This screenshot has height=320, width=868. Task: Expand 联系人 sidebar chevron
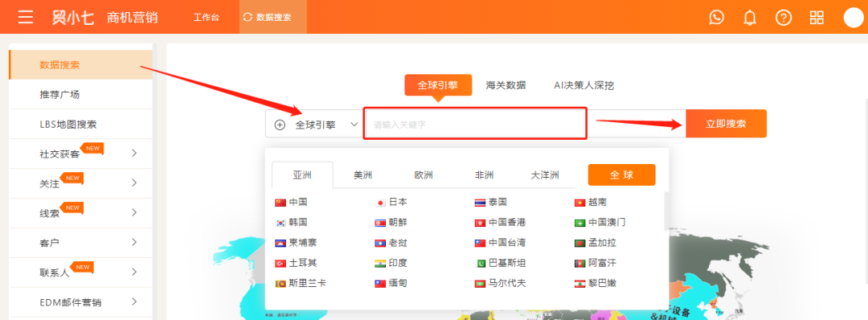click(x=134, y=272)
